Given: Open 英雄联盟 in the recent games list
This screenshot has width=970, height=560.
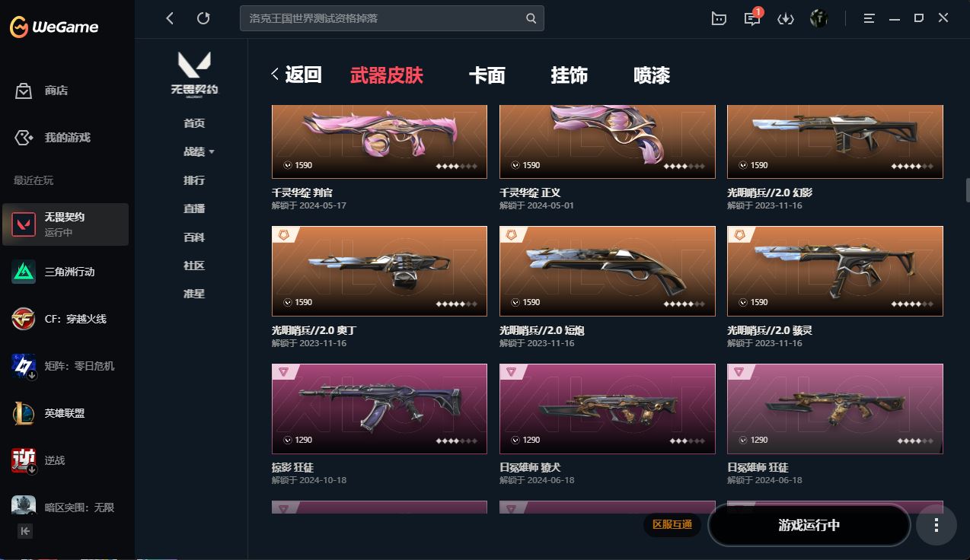Looking at the screenshot, I should point(65,413).
